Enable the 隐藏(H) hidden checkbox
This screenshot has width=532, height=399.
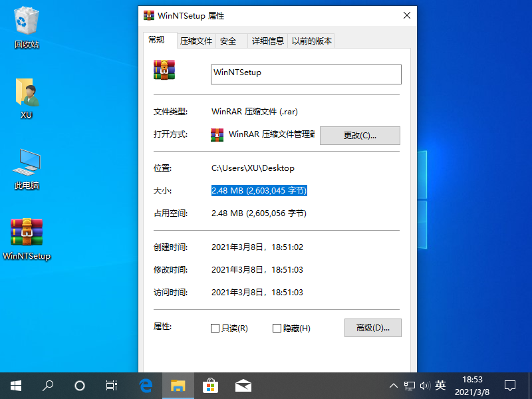tap(277, 328)
